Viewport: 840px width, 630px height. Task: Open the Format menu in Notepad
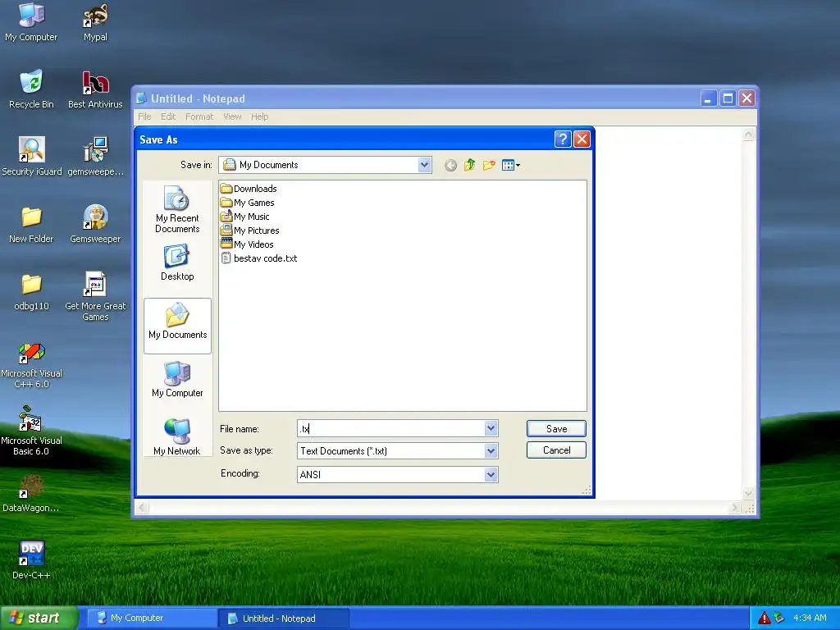coord(199,116)
